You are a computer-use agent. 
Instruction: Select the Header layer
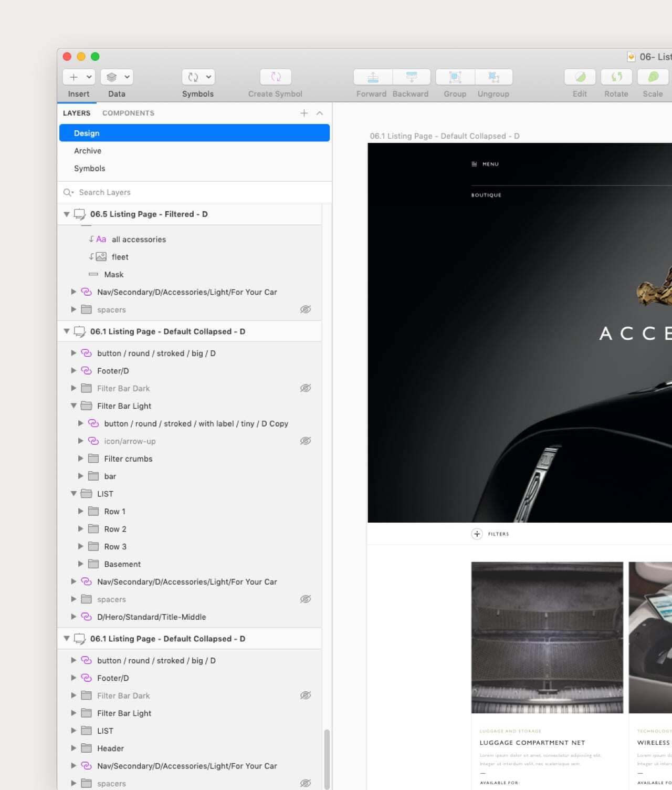pos(190,748)
